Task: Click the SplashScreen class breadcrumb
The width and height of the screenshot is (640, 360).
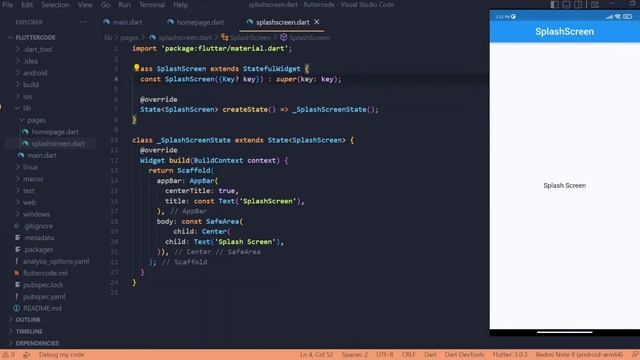Action: click(250, 38)
